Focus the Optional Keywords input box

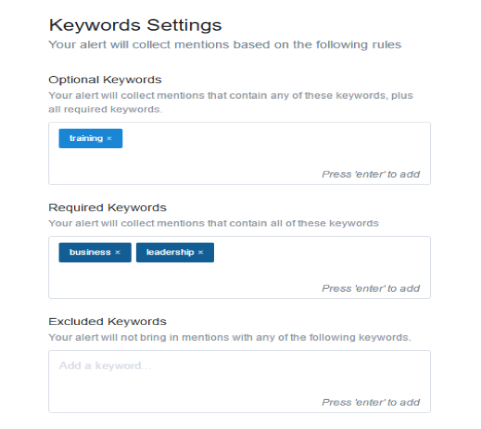pos(239,153)
